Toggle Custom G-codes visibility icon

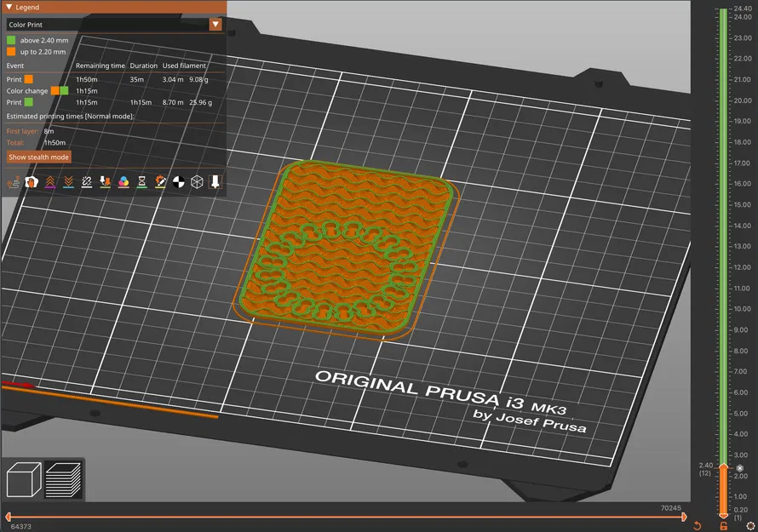click(160, 182)
